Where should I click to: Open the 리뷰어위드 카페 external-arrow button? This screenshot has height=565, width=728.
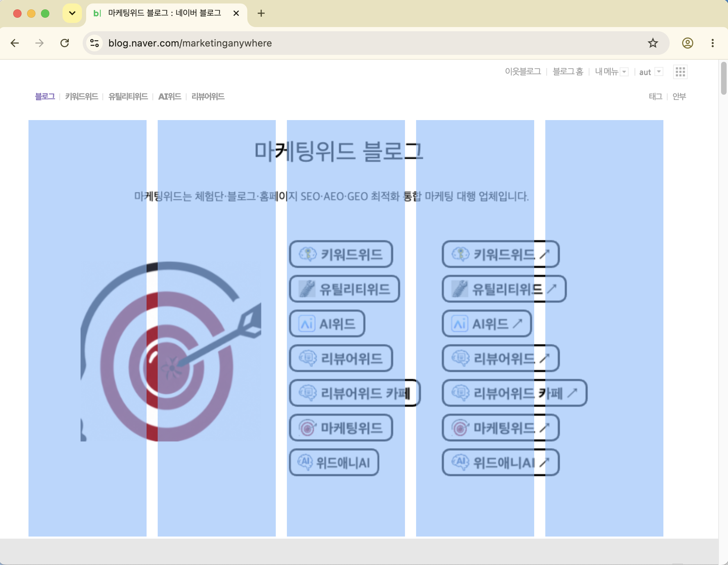tap(514, 393)
